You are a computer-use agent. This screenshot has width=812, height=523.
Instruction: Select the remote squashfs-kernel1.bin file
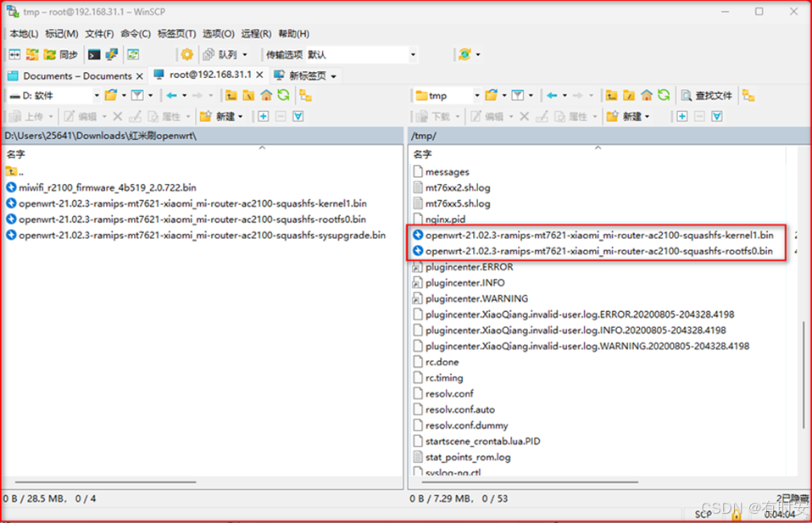point(598,235)
